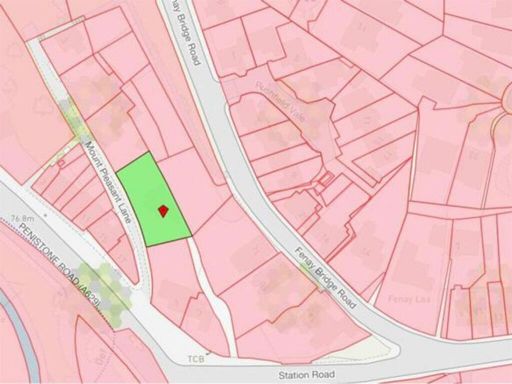This screenshot has width=512, height=384.
Task: Click small red square left of Mount Pleasant Lane
Action: click(61, 163)
